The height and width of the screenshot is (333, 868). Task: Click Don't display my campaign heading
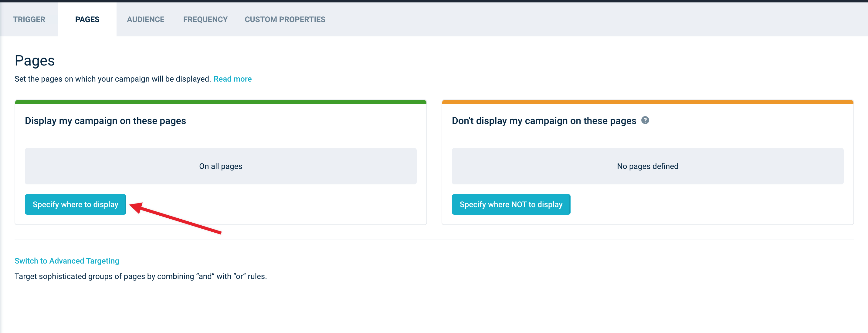pos(544,121)
